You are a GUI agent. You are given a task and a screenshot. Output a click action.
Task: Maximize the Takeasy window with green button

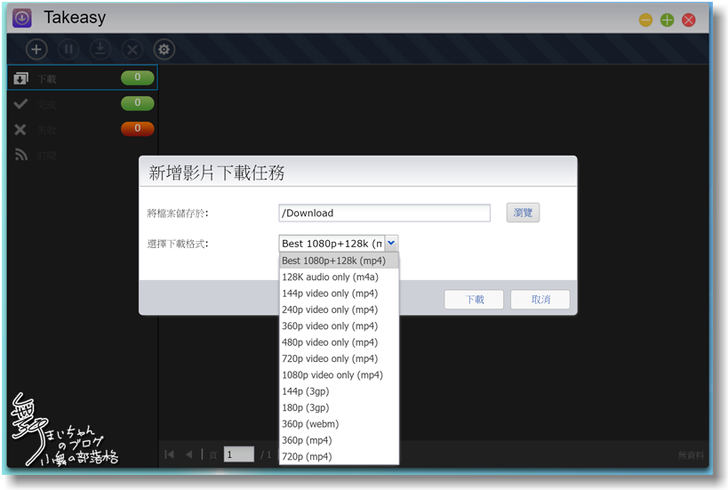[x=667, y=20]
